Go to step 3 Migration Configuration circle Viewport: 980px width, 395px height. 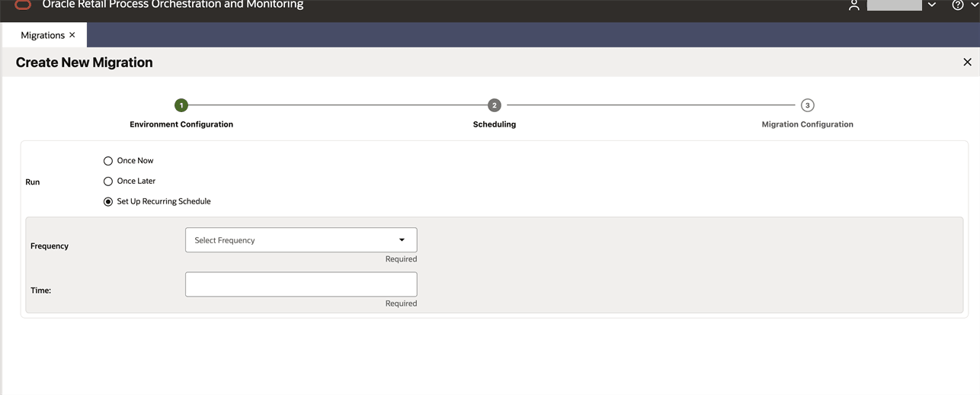click(808, 105)
